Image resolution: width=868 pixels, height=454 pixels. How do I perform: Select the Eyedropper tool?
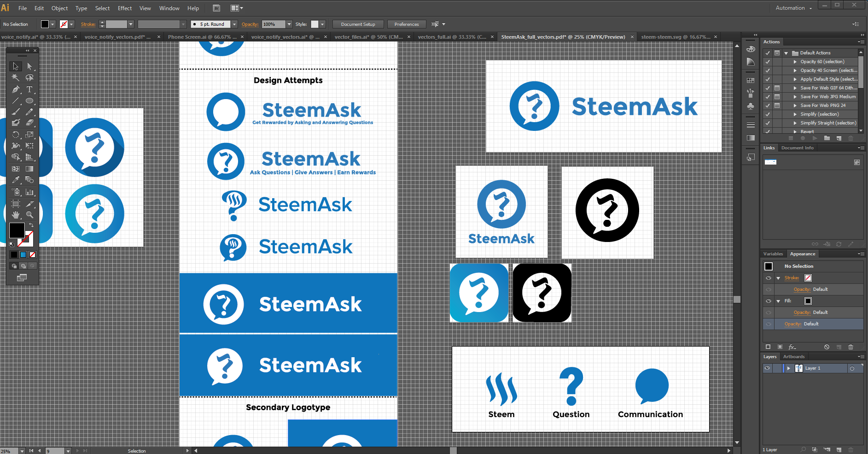click(16, 180)
